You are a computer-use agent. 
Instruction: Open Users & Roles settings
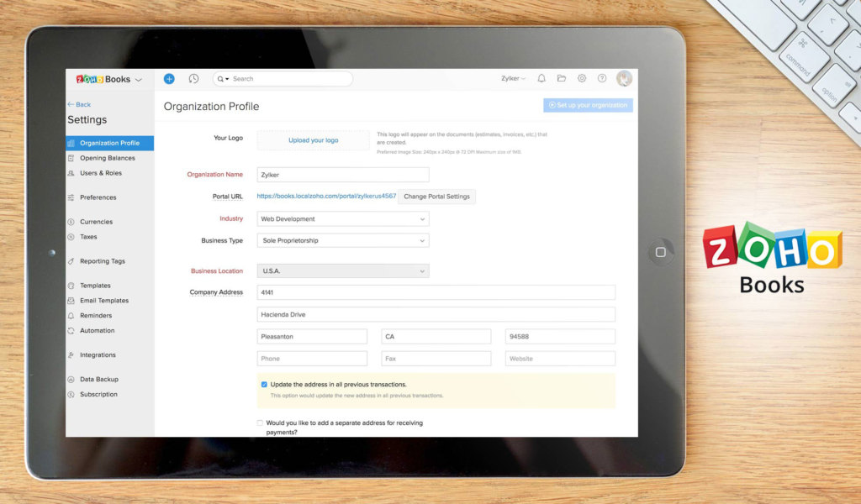point(100,173)
